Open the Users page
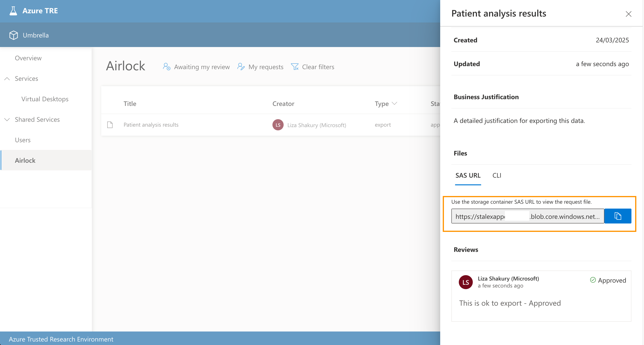Viewport: 644px width, 345px height. click(x=23, y=140)
